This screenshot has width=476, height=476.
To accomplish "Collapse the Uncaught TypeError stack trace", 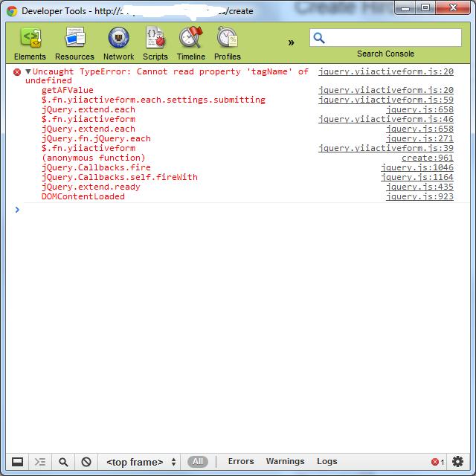I will click(x=28, y=72).
